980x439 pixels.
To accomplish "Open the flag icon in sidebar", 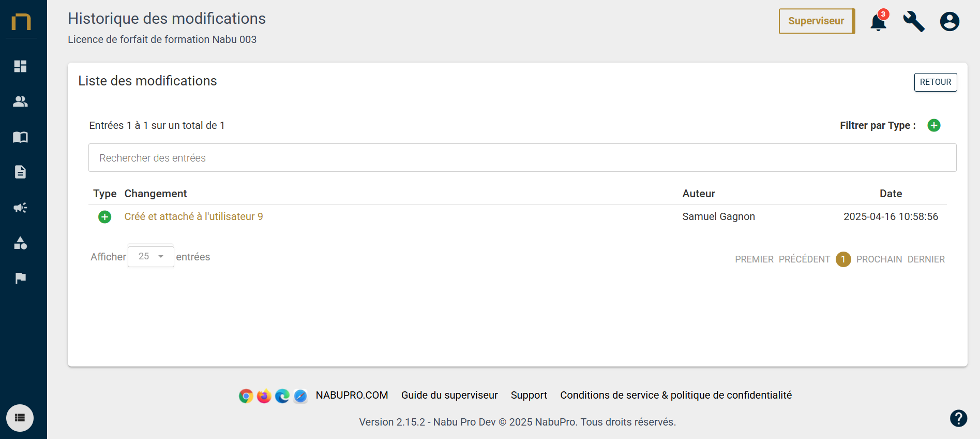I will tap(20, 278).
